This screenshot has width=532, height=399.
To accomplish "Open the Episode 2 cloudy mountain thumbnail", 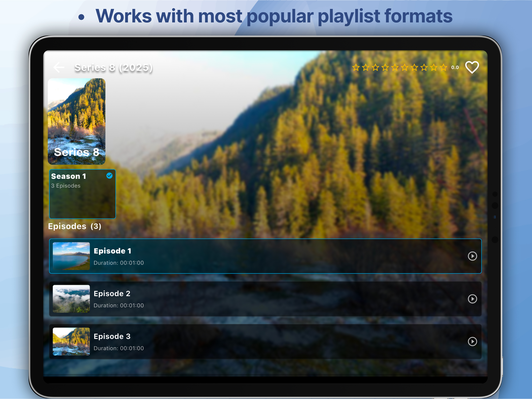I will pos(71,299).
